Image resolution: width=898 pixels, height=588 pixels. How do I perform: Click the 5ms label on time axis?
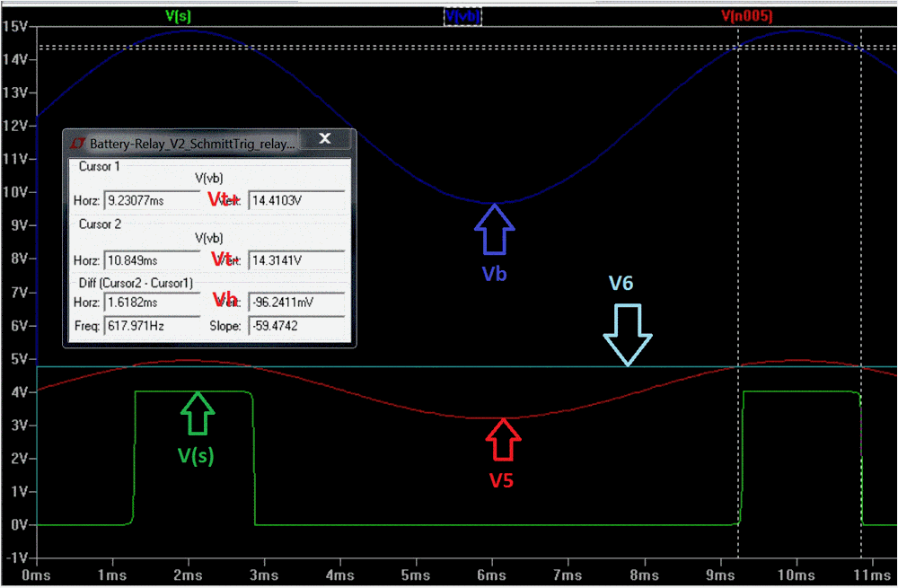(416, 574)
